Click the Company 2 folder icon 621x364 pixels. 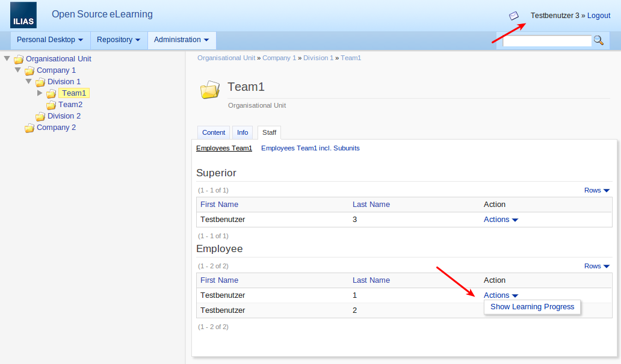[29, 128]
